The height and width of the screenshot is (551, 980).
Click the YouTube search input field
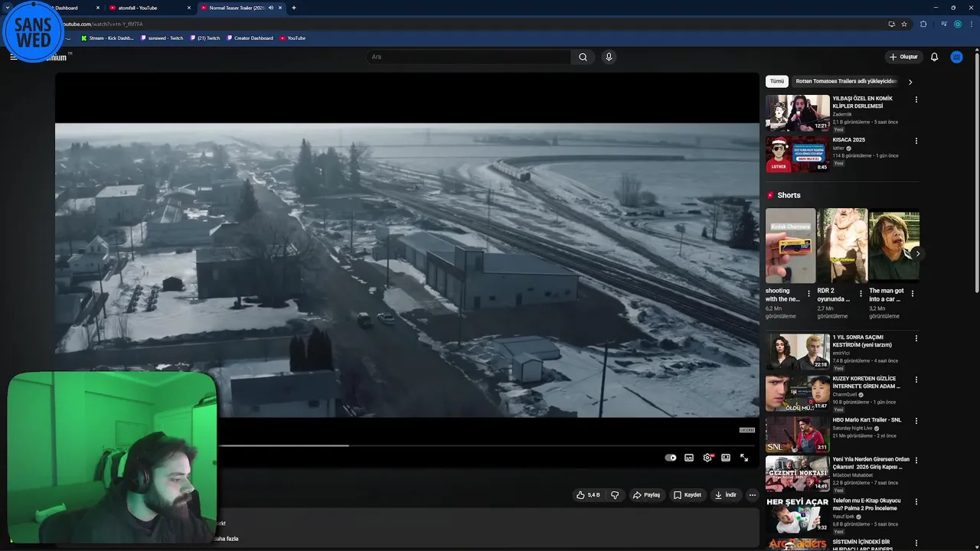click(468, 57)
